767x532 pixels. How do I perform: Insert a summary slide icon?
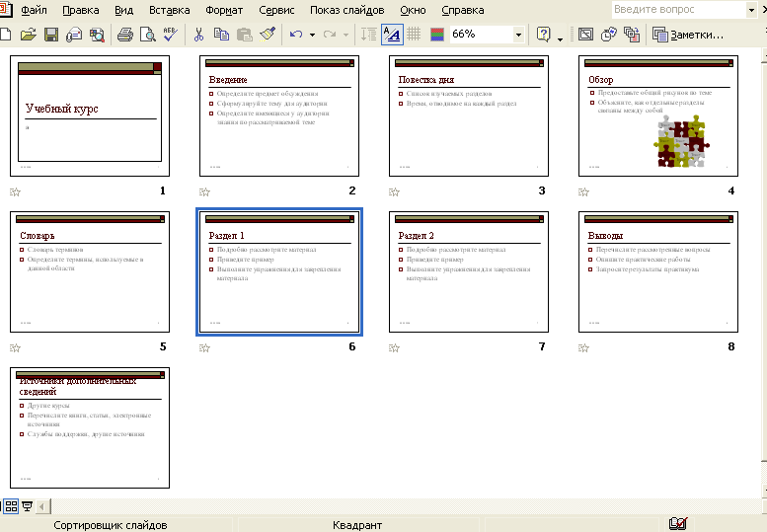point(632,35)
